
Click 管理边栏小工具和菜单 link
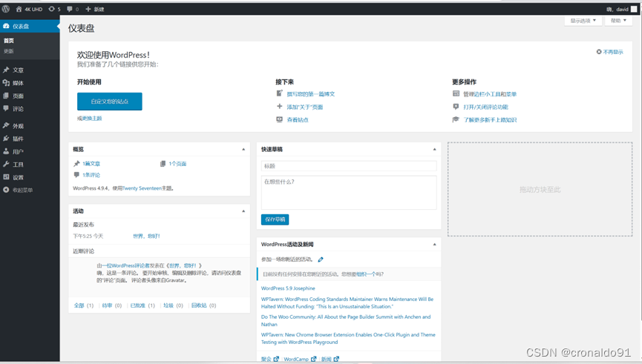pyautogui.click(x=490, y=94)
